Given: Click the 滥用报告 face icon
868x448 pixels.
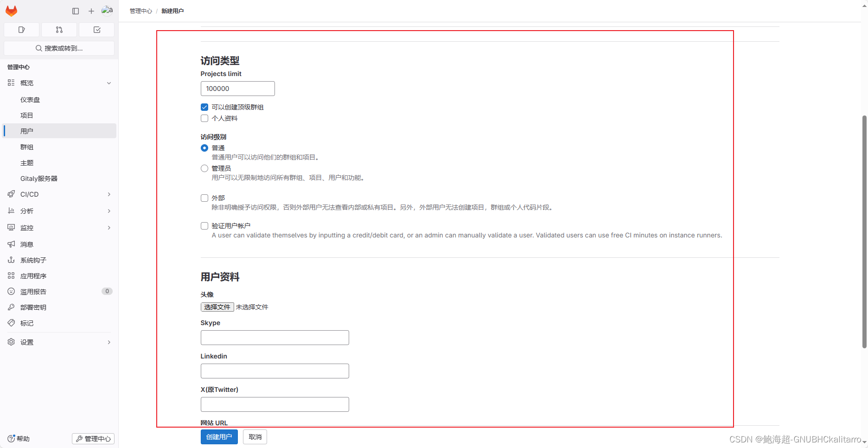Looking at the screenshot, I should [x=11, y=291].
